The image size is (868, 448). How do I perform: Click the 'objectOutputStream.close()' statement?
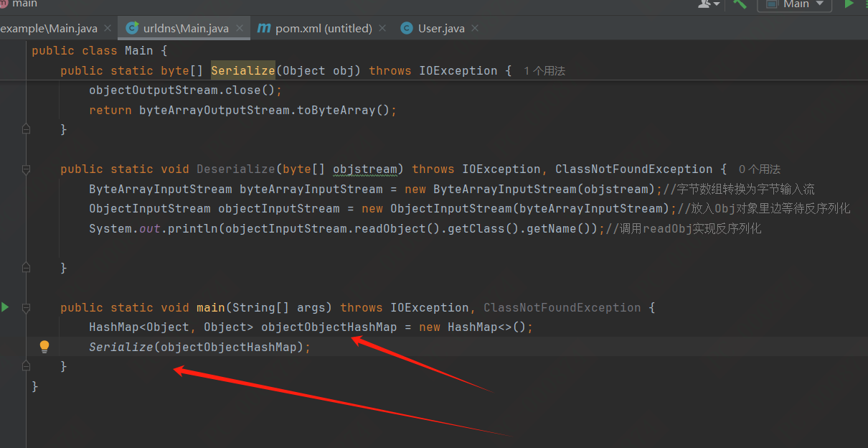point(186,90)
